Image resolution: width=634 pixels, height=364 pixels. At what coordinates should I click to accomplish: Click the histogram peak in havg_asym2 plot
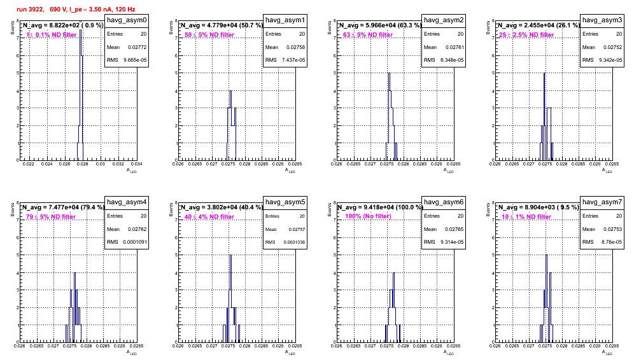(x=389, y=74)
